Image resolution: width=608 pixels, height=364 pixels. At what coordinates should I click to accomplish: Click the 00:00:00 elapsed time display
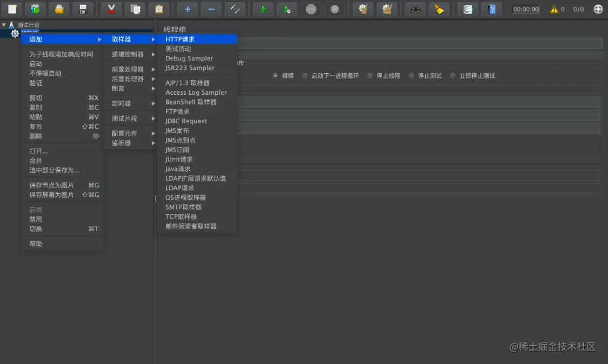pos(526,9)
